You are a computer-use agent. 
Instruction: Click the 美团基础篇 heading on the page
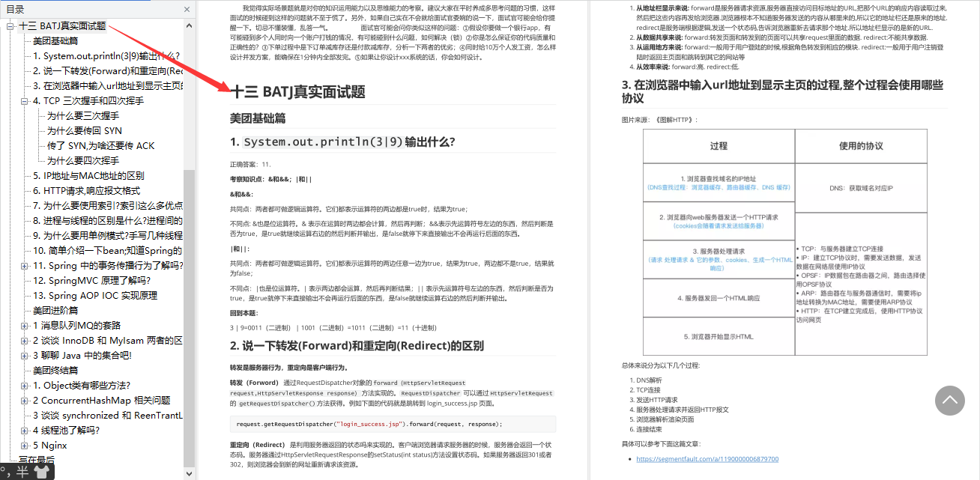[258, 118]
